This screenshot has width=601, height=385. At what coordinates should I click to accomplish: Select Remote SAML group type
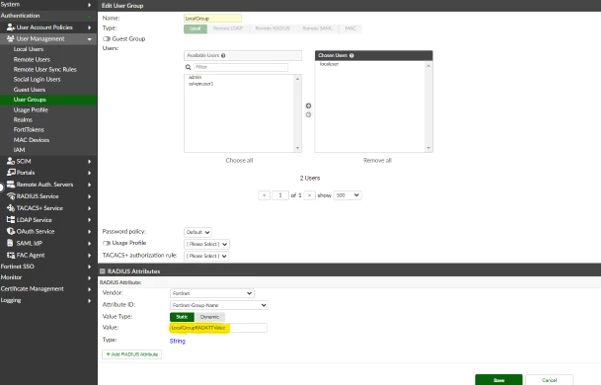tap(317, 29)
